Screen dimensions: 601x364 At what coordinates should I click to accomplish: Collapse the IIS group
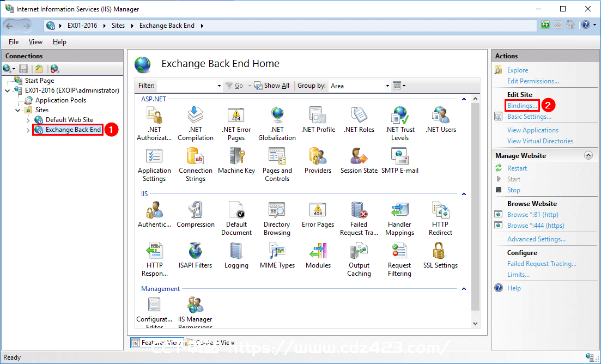pyautogui.click(x=464, y=194)
